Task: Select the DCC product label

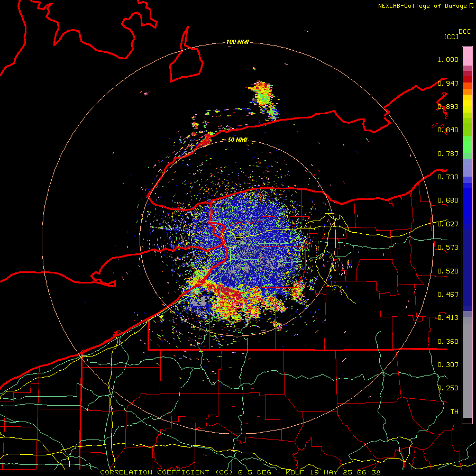Action: (464, 32)
